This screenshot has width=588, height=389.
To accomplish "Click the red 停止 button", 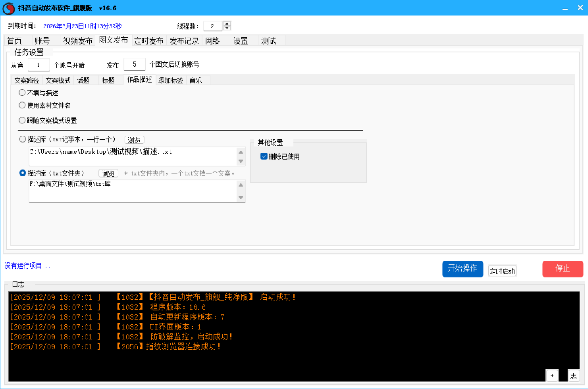I will point(562,269).
